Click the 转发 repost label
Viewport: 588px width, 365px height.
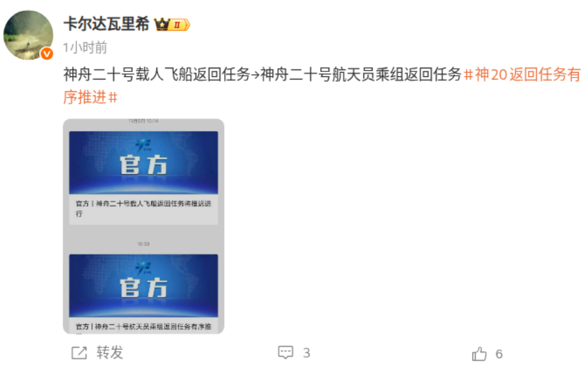[x=110, y=353]
